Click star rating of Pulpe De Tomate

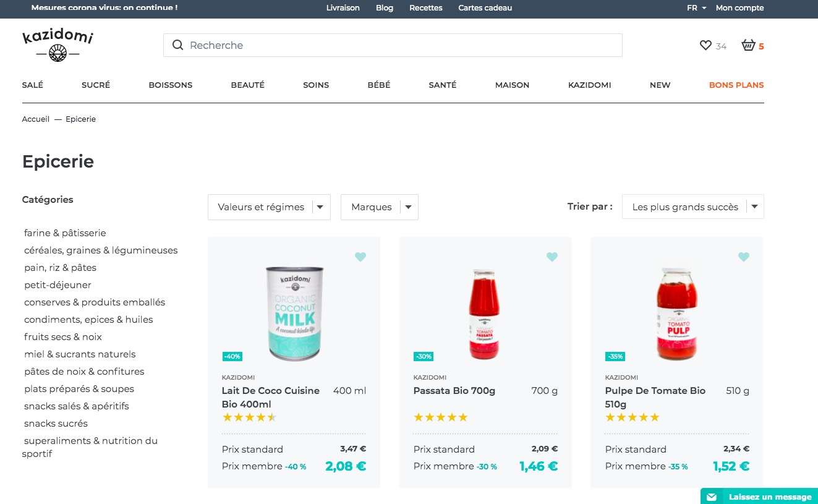633,417
